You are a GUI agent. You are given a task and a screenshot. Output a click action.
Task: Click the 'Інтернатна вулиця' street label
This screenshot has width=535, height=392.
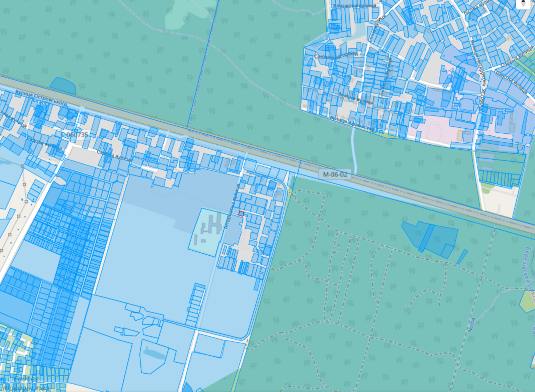coord(232,206)
